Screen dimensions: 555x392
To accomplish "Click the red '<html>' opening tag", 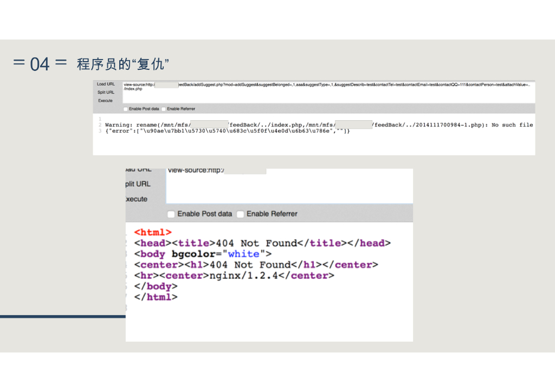I will point(153,232).
